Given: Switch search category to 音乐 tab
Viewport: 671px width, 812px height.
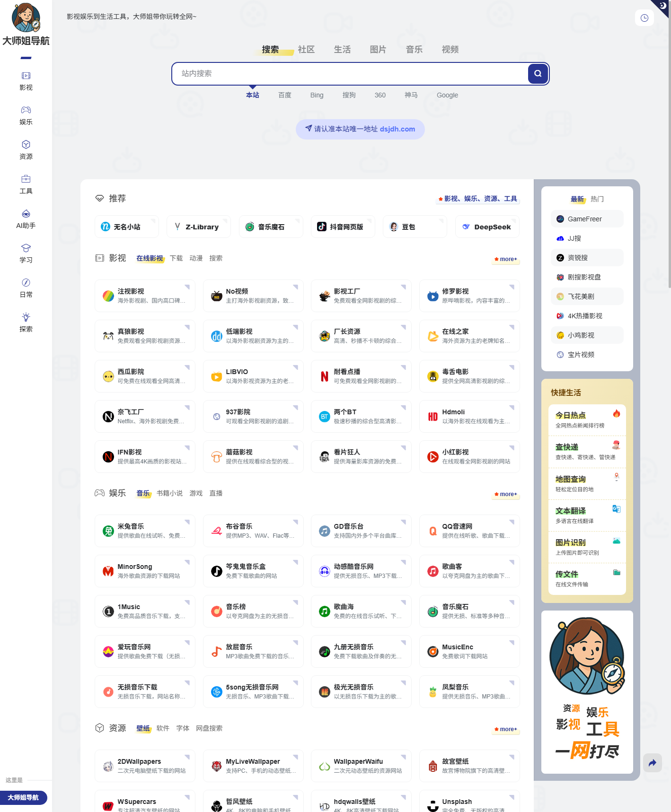Looking at the screenshot, I should click(414, 50).
